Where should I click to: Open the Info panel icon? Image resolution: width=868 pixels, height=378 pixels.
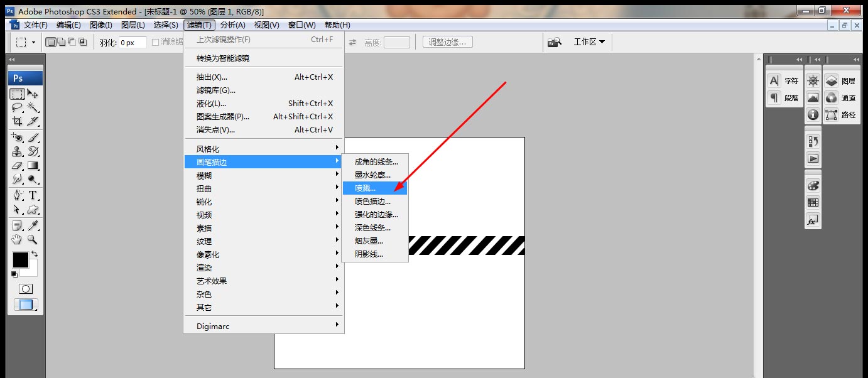(813, 115)
